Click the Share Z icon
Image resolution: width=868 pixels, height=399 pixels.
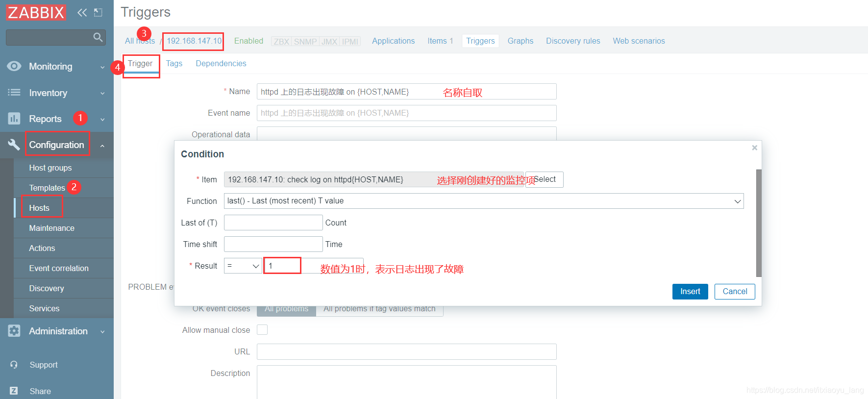pyautogui.click(x=14, y=391)
